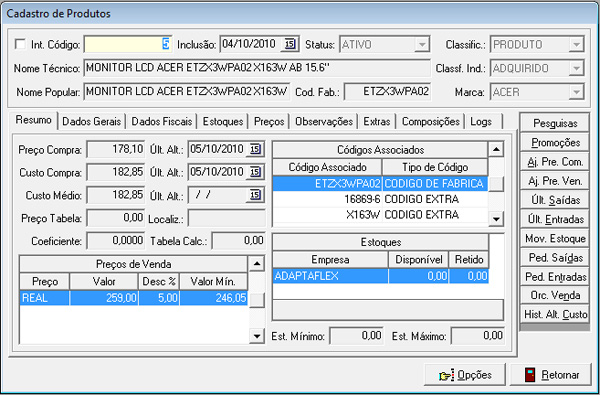
Task: Switch to the Dados Gerais tab
Action: coord(91,122)
